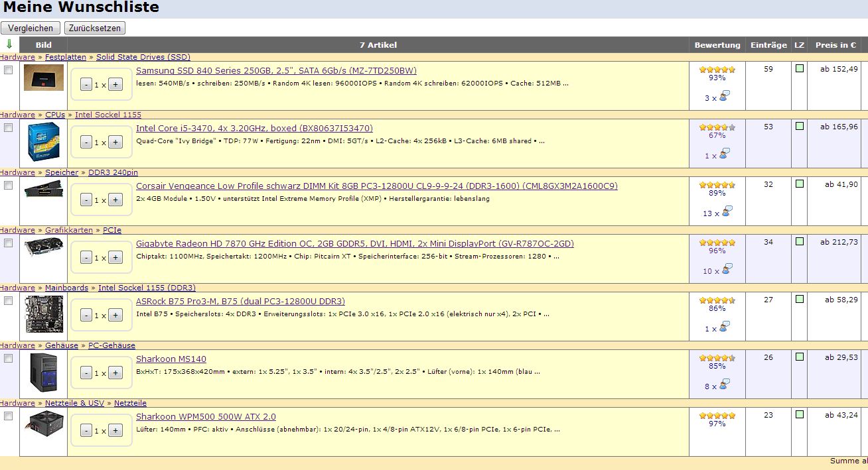The image size is (868, 470).
Task: Click the Preis in € column header
Action: [x=835, y=45]
